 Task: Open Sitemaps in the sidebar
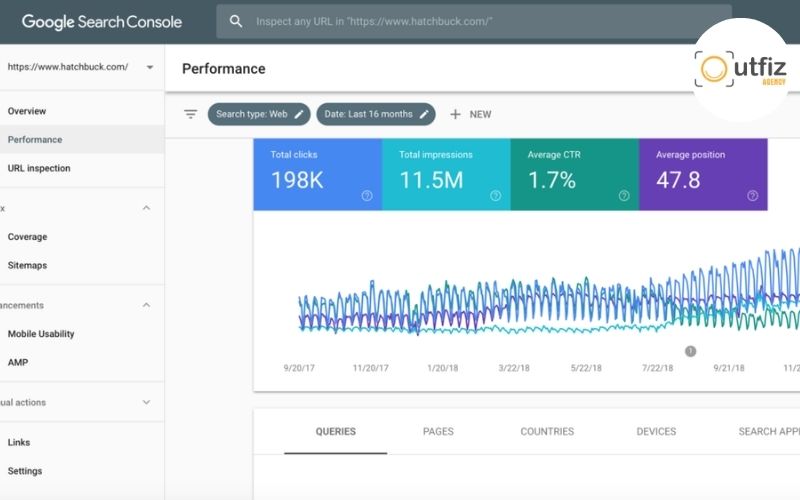click(82, 265)
